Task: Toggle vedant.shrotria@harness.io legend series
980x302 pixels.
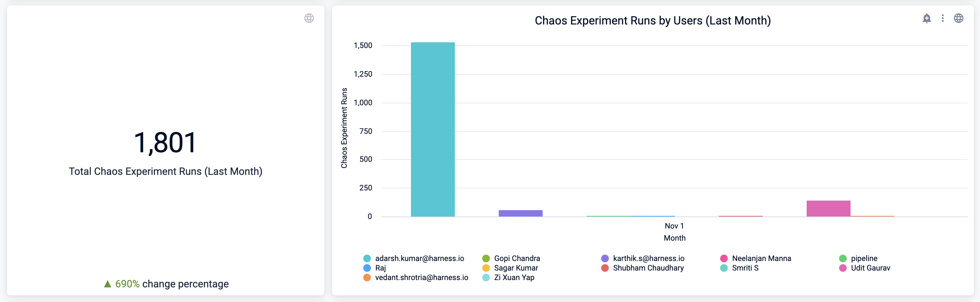Action: pos(416,277)
